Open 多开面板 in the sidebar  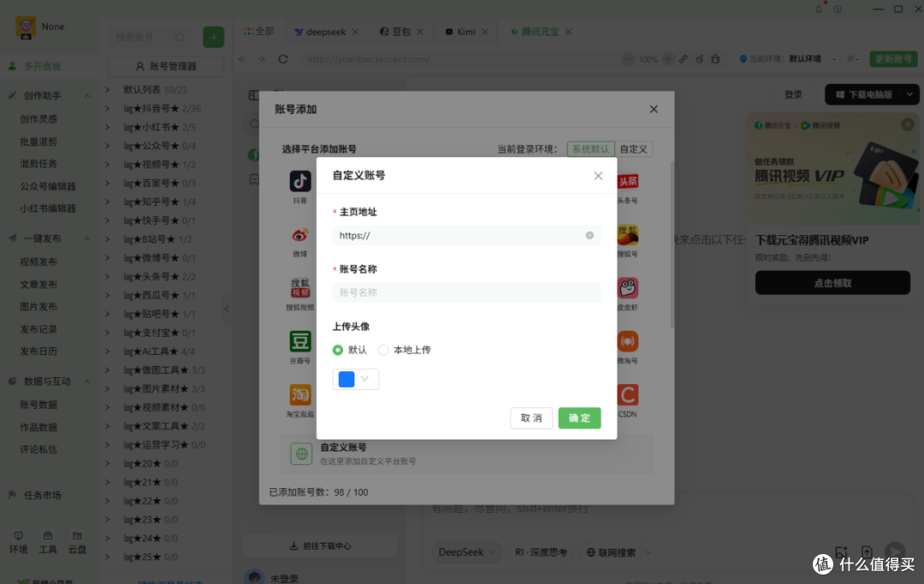pyautogui.click(x=43, y=66)
